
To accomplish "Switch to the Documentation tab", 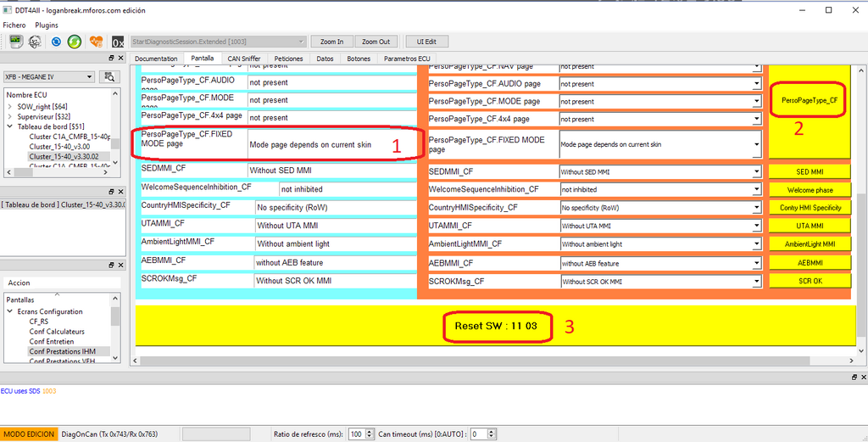I will click(x=156, y=59).
